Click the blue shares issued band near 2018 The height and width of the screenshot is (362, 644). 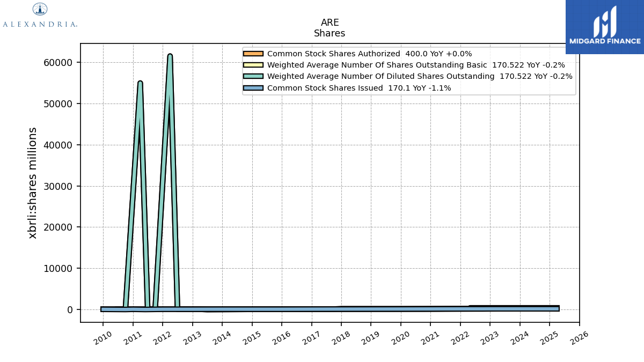(341, 309)
